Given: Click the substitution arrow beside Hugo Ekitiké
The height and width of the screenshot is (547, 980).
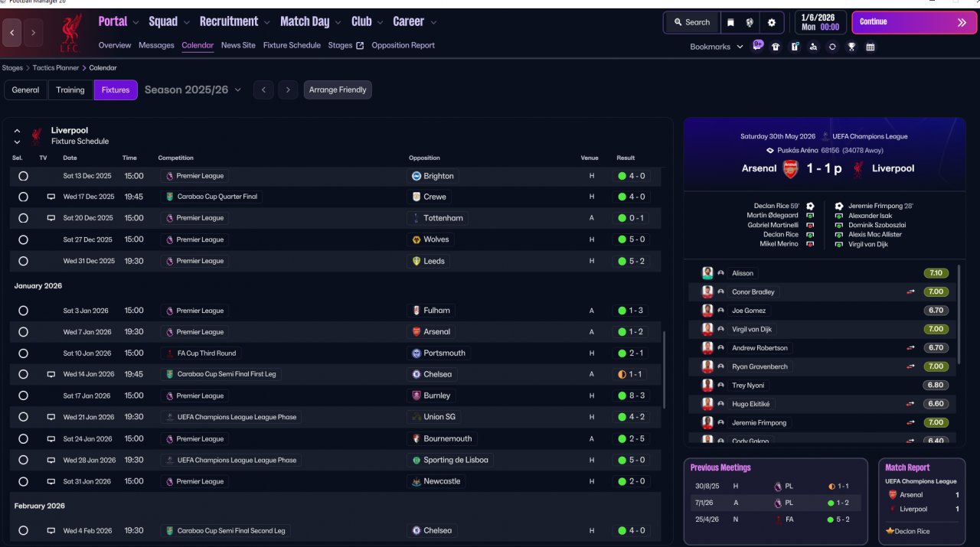Looking at the screenshot, I should (x=911, y=403).
